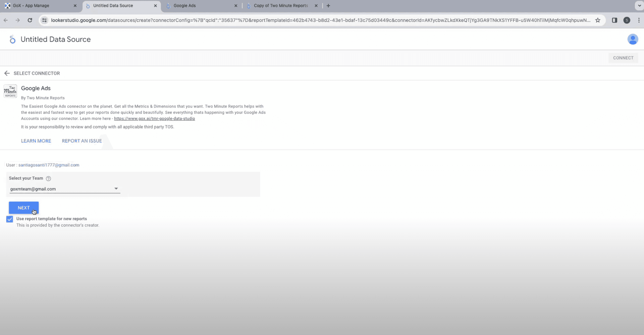Toggle the browser side panel icon
644x335 pixels.
click(x=614, y=20)
